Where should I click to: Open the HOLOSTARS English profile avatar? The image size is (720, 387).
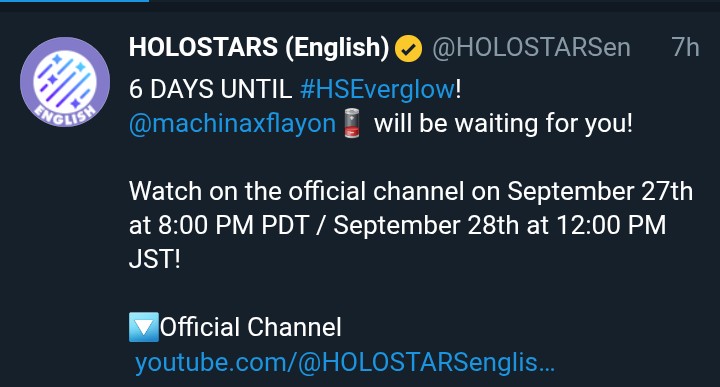coord(65,82)
